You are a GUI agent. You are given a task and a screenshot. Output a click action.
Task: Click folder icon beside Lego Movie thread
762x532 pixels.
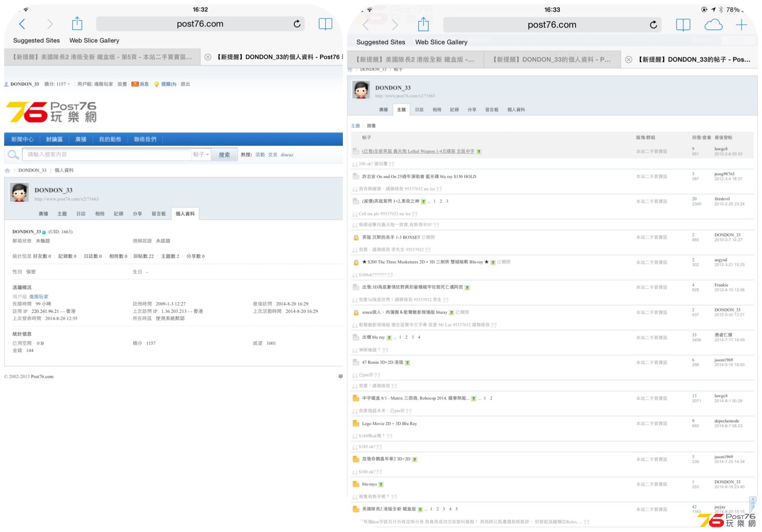pos(356,423)
